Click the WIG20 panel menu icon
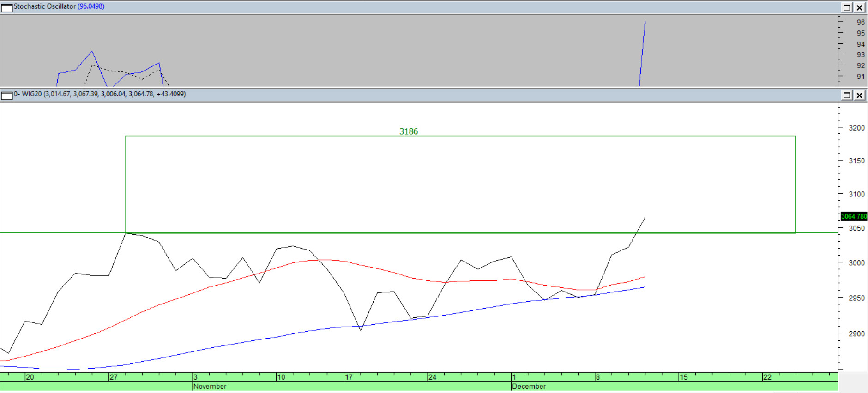This screenshot has height=393, width=868. (6, 95)
